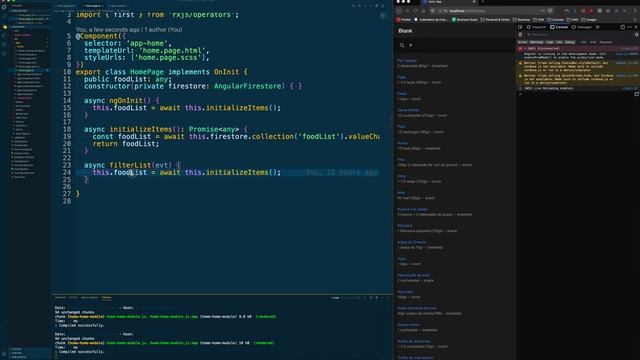Image resolution: width=640 pixels, height=360 pixels.
Task: Switch to the Debugger devtools tab
Action: pos(582,27)
